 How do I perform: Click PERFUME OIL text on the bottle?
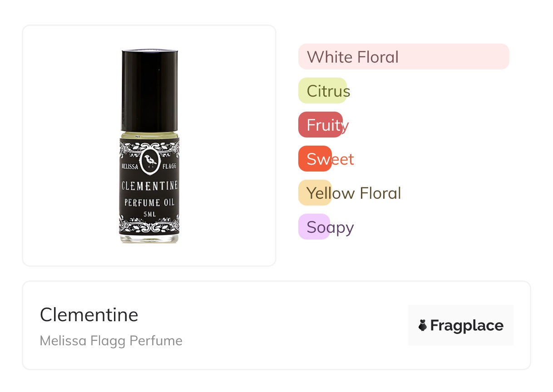click(x=149, y=202)
